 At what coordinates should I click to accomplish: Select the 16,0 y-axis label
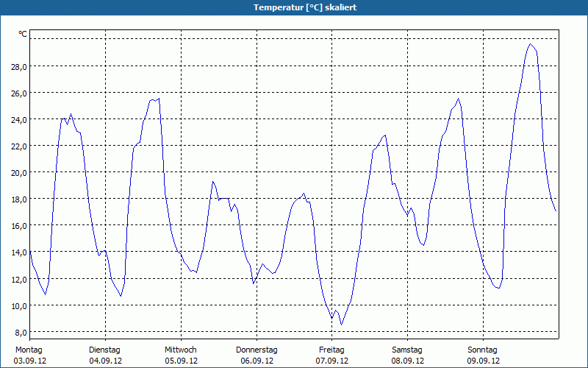click(19, 226)
